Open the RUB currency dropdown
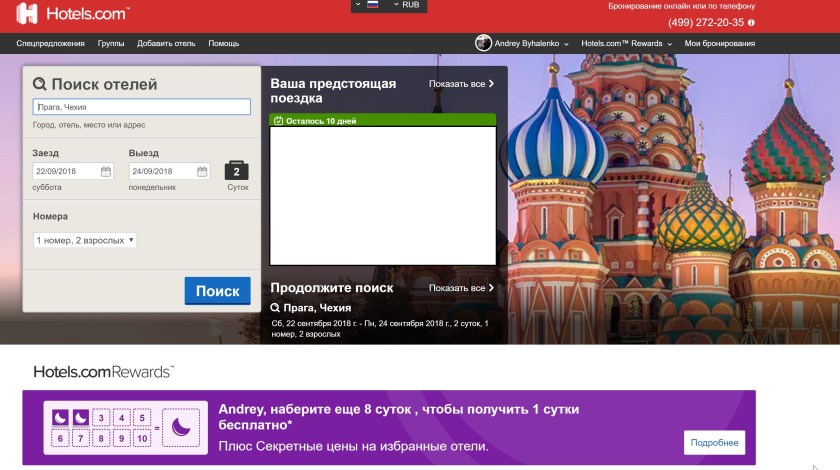 coord(407,4)
